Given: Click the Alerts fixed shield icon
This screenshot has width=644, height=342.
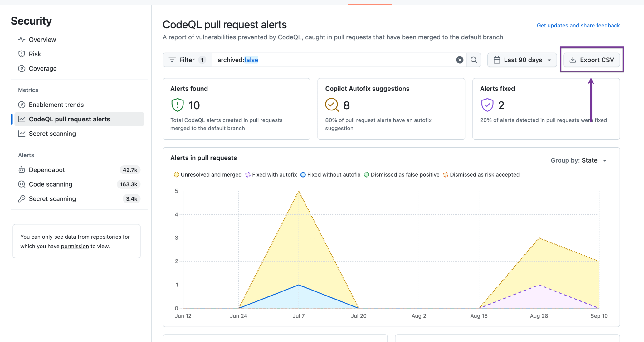Looking at the screenshot, I should click(x=487, y=105).
